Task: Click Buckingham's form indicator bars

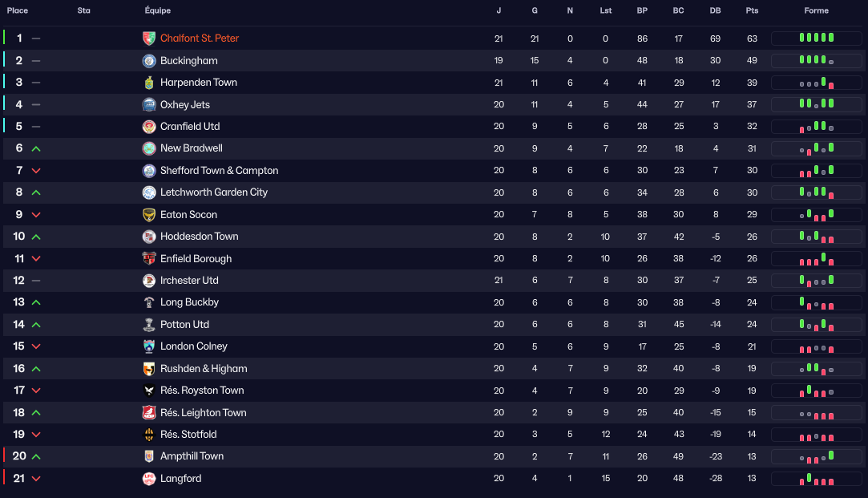Action: pos(817,61)
